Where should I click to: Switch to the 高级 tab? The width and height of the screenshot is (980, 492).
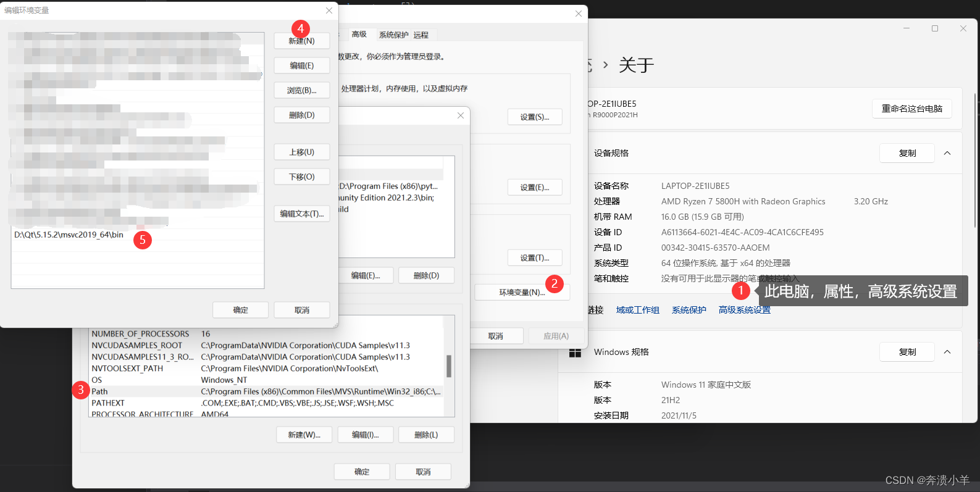pos(359,35)
